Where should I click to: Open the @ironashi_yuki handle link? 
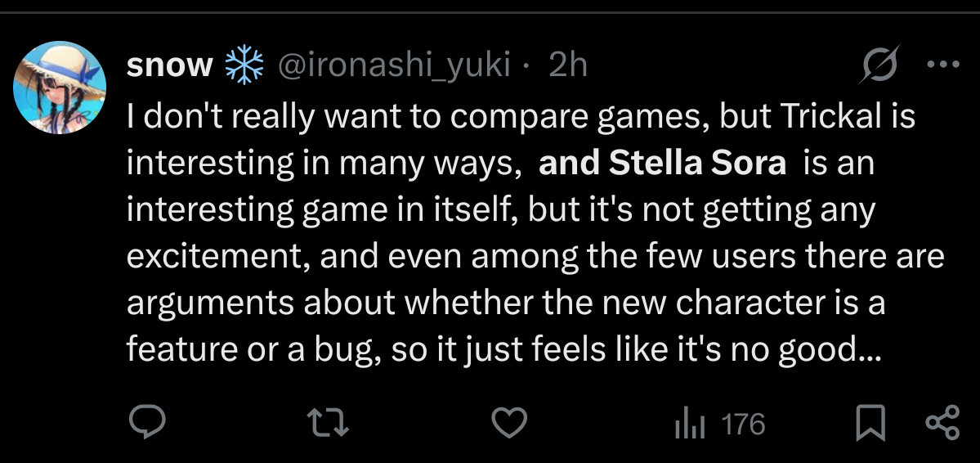coord(394,65)
